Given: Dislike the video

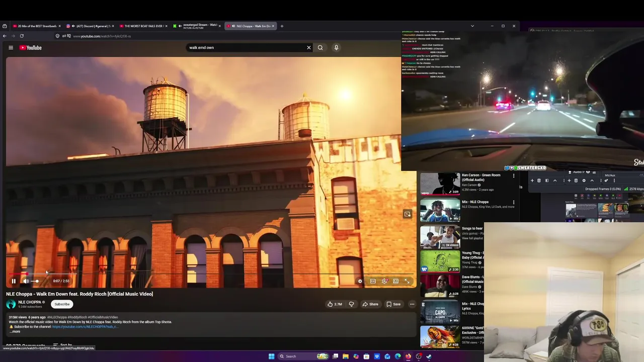Looking at the screenshot, I should tap(351, 304).
